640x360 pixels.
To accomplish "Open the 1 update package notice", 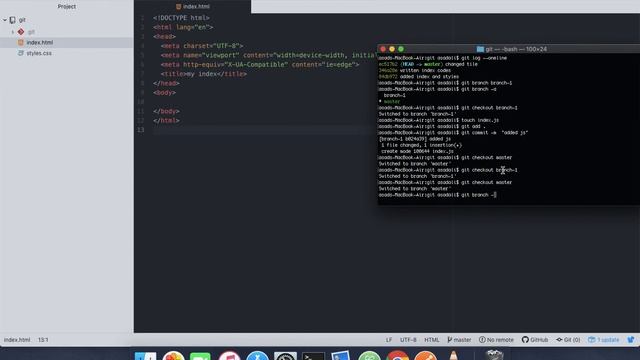I will (603, 340).
